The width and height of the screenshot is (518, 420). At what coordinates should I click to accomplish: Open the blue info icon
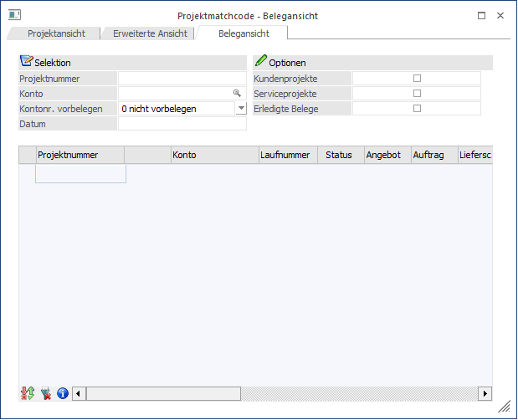pos(63,393)
